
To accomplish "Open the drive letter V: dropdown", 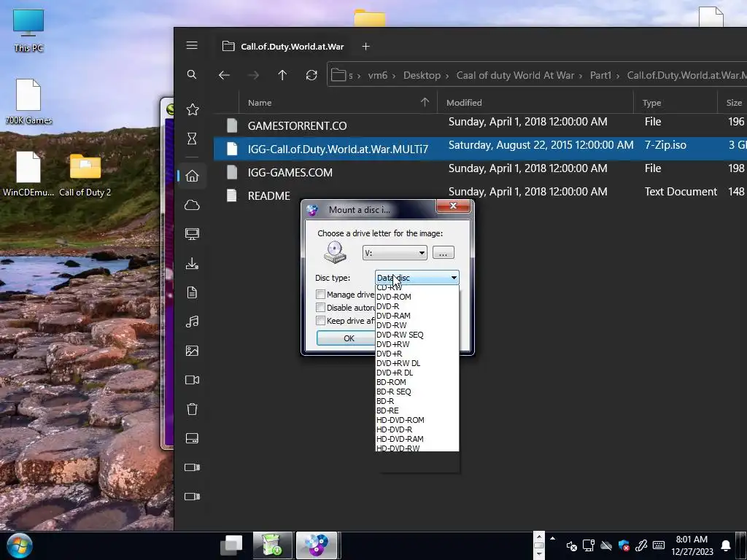I will 395,253.
